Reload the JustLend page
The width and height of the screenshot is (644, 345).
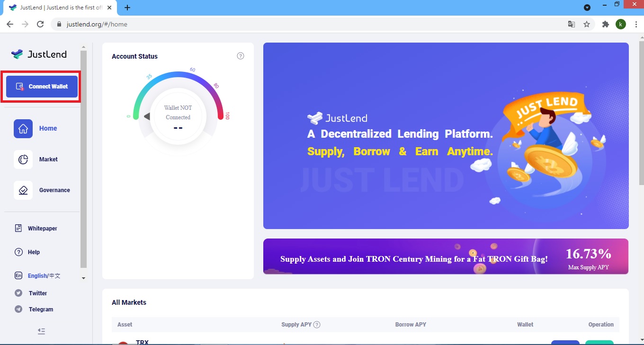point(40,24)
